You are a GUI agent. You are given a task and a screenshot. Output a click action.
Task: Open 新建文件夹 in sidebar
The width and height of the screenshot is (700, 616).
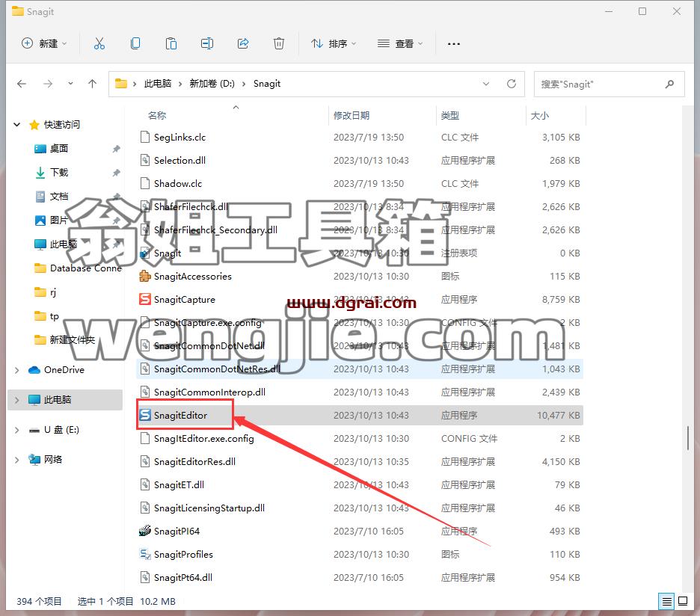(x=65, y=340)
